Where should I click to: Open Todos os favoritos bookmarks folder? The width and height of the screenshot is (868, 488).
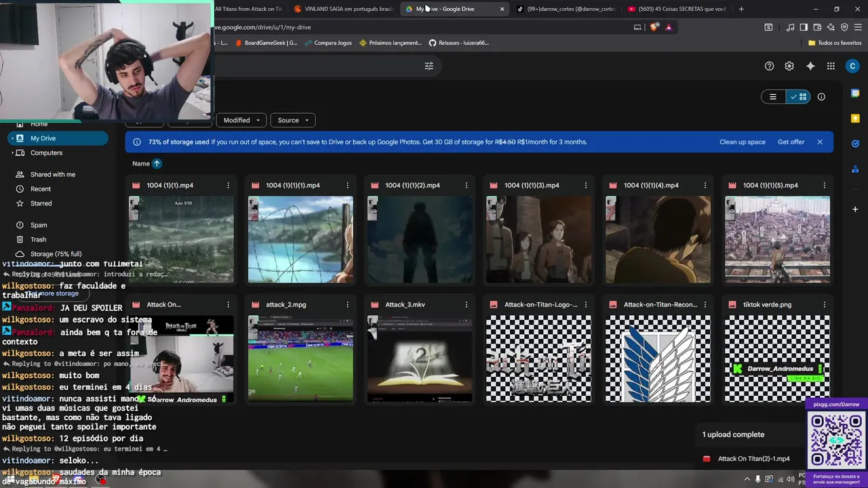[835, 43]
